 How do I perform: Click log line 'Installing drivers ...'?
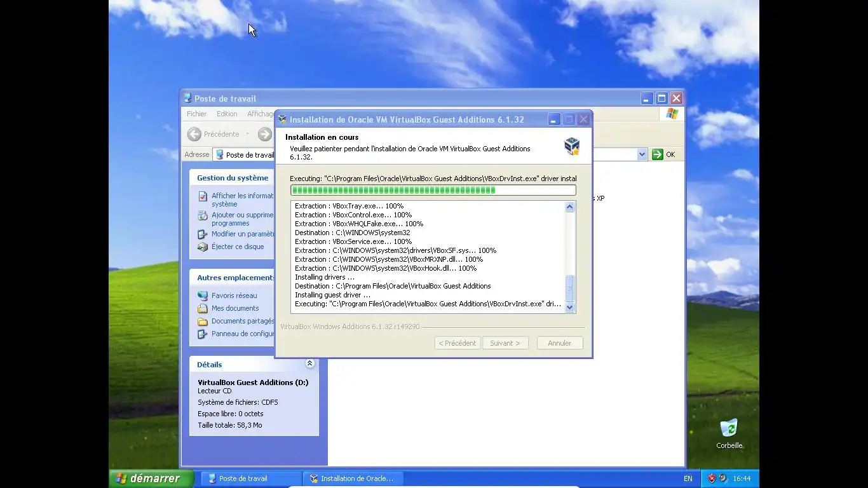point(325,277)
